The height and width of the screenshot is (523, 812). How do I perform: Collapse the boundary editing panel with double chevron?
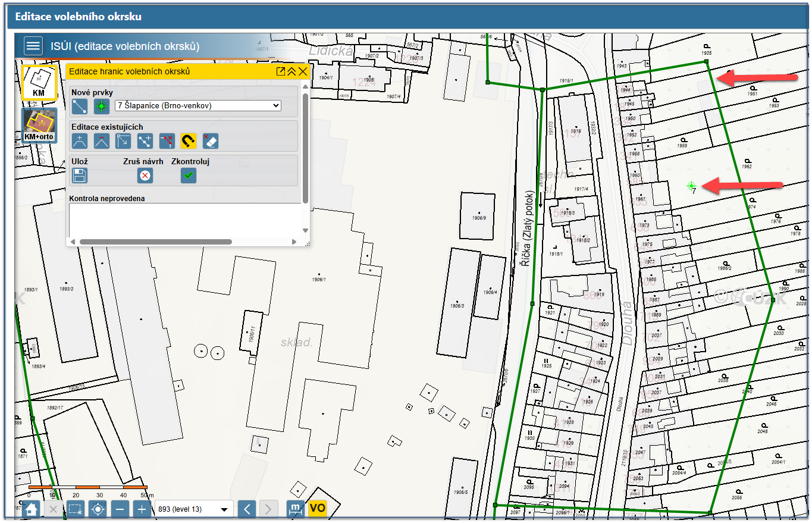291,71
